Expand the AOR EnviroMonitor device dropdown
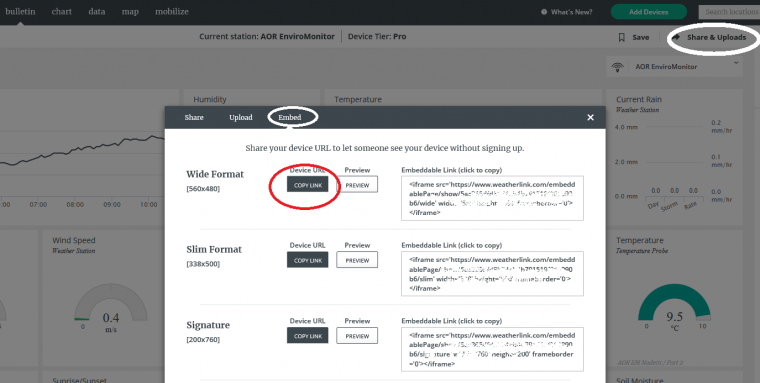The height and width of the screenshot is (383, 760). (736, 63)
